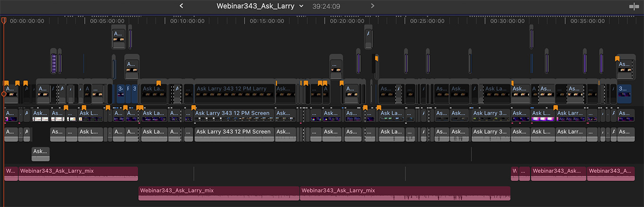Click the orange marker on the 'Ask La...' Larry clip
Viewport: 644px width, 207px height.
(x=159, y=83)
